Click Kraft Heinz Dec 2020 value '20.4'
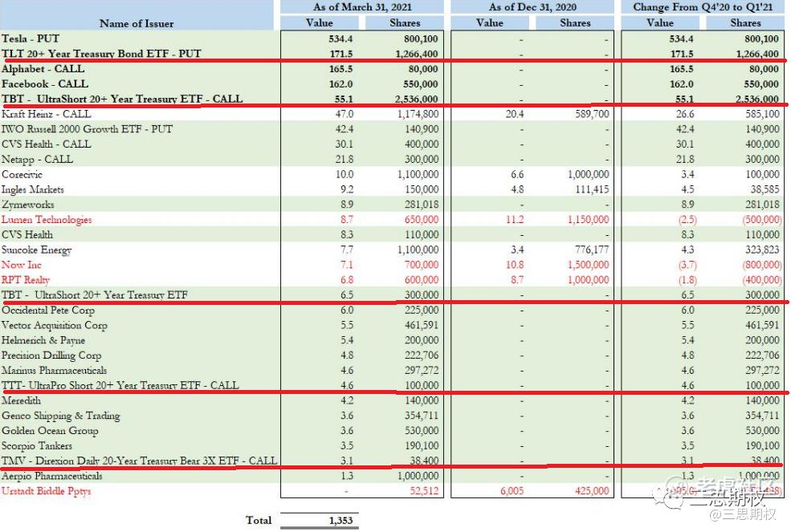Image resolution: width=791 pixels, height=532 pixels. pyautogui.click(x=515, y=114)
